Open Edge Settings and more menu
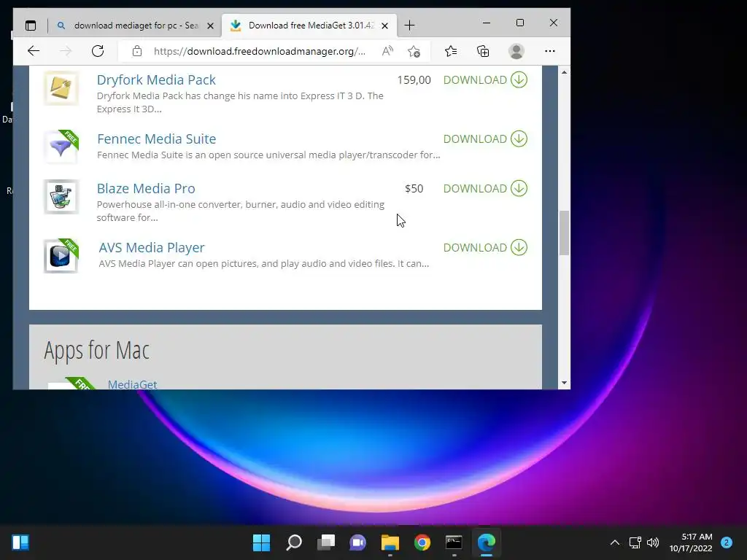Image resolution: width=747 pixels, height=560 pixels. [550, 51]
